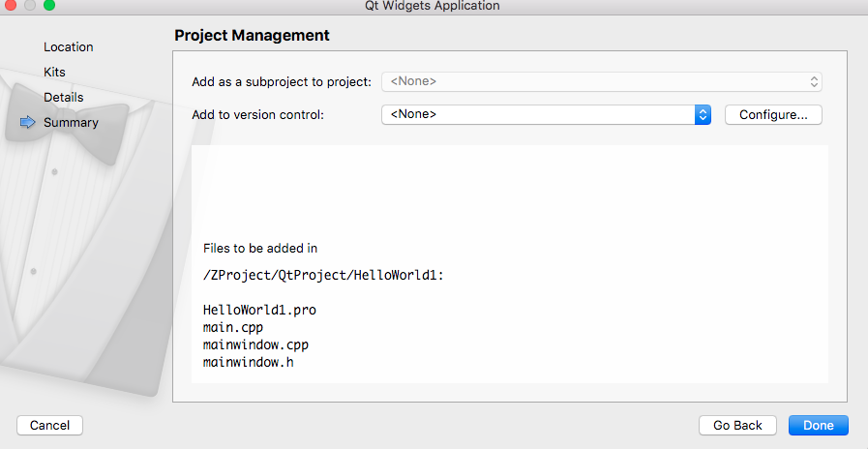The height and width of the screenshot is (449, 868).
Task: Click the mainwindow.cpp file entry
Action: [255, 344]
